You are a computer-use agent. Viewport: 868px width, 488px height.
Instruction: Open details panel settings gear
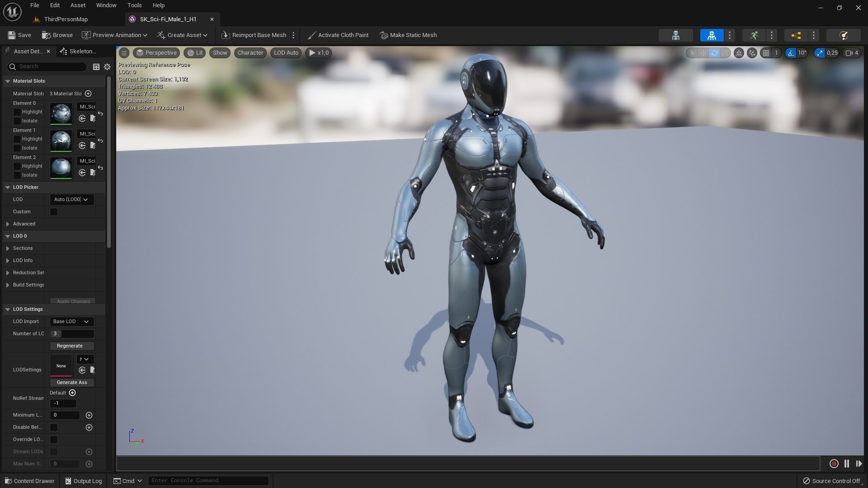[x=107, y=67]
